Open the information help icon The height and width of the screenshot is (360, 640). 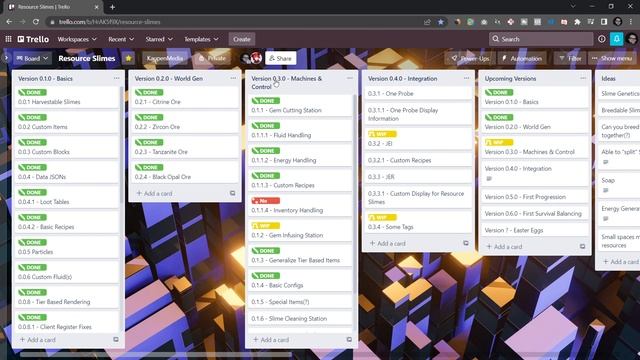coord(602,39)
